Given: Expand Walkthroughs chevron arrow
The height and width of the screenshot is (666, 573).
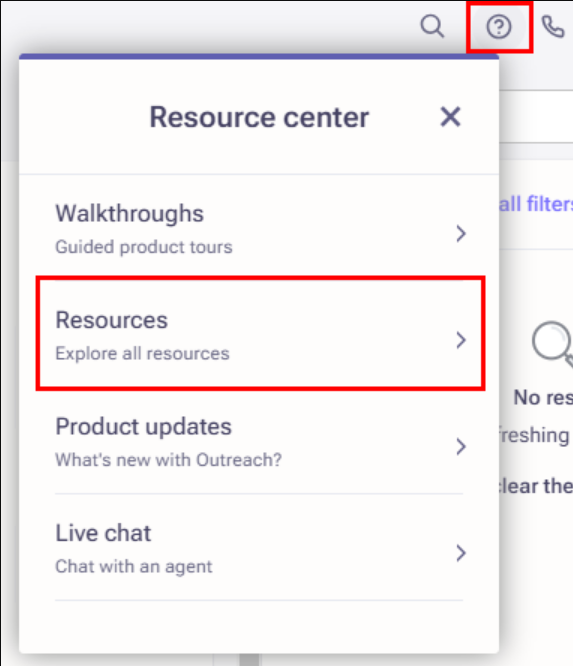Looking at the screenshot, I should pyautogui.click(x=461, y=234).
